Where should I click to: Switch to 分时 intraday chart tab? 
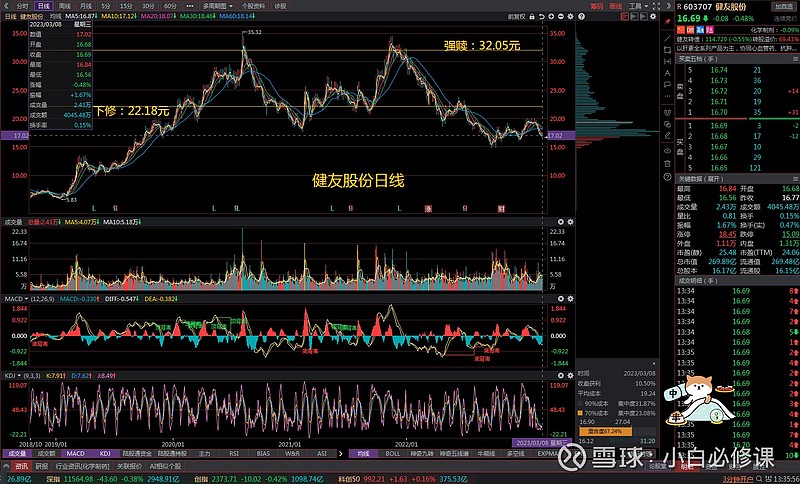(x=22, y=6)
